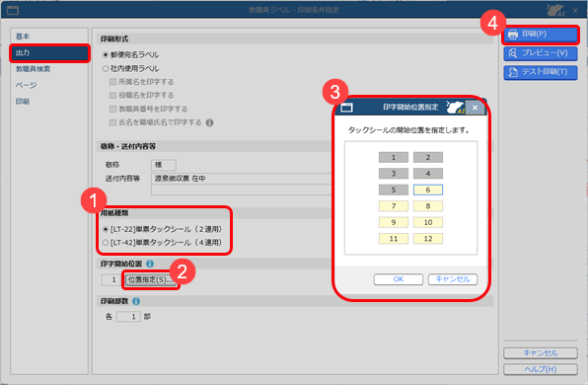Select label position 8
Screen dimensions: 588x385
(x=428, y=206)
